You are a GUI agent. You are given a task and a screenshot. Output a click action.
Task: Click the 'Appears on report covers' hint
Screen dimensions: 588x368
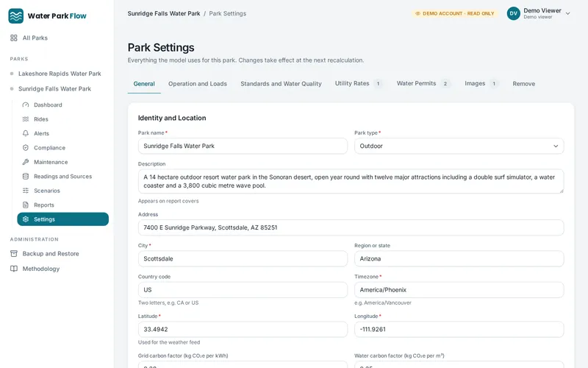tap(168, 201)
